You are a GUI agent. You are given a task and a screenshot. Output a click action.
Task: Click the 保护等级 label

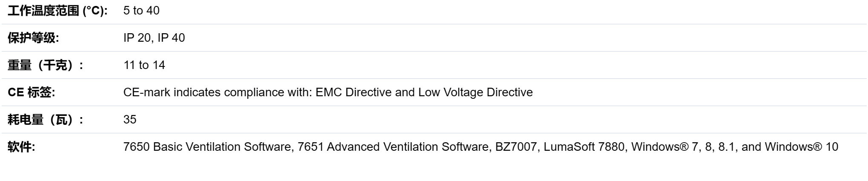click(33, 38)
